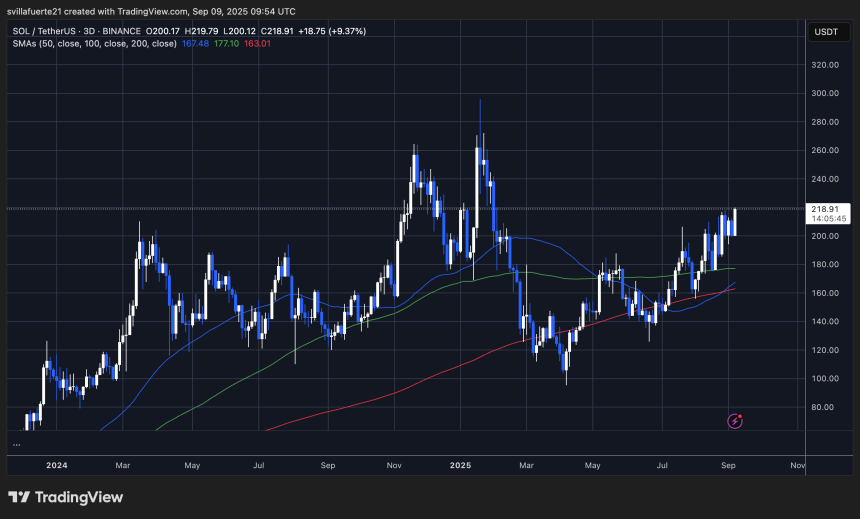Click the open value O200.17
Screen dimensions: 860x519
click(163, 31)
